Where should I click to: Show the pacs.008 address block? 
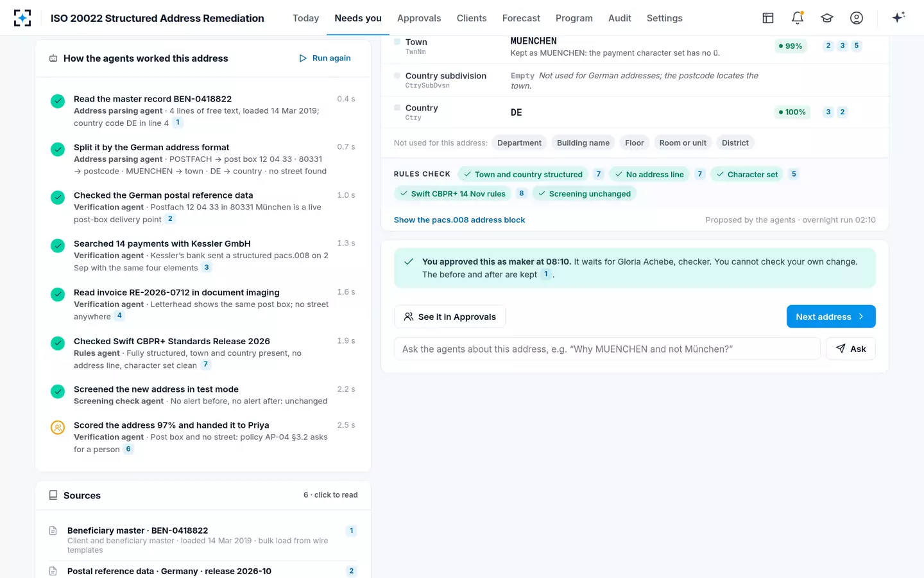[x=459, y=220]
